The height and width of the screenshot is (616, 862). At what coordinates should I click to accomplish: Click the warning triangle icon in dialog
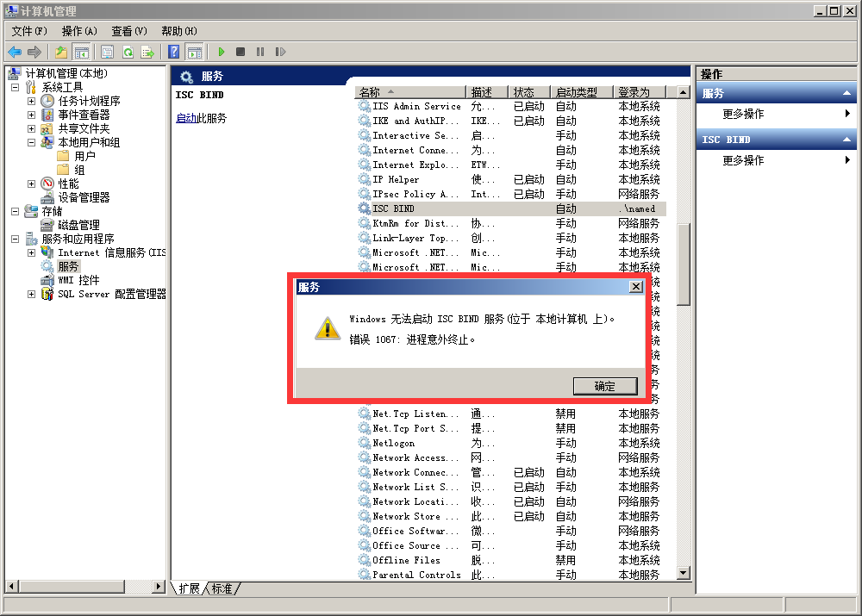327,328
